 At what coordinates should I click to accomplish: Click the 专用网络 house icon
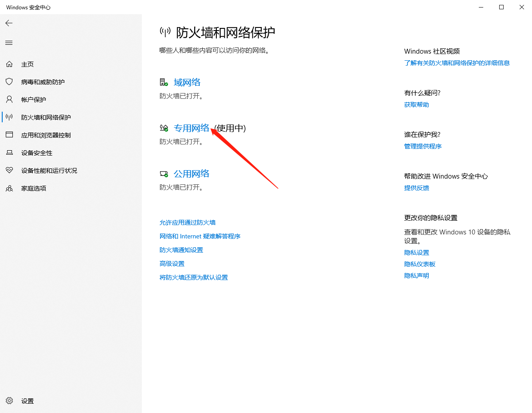(164, 129)
